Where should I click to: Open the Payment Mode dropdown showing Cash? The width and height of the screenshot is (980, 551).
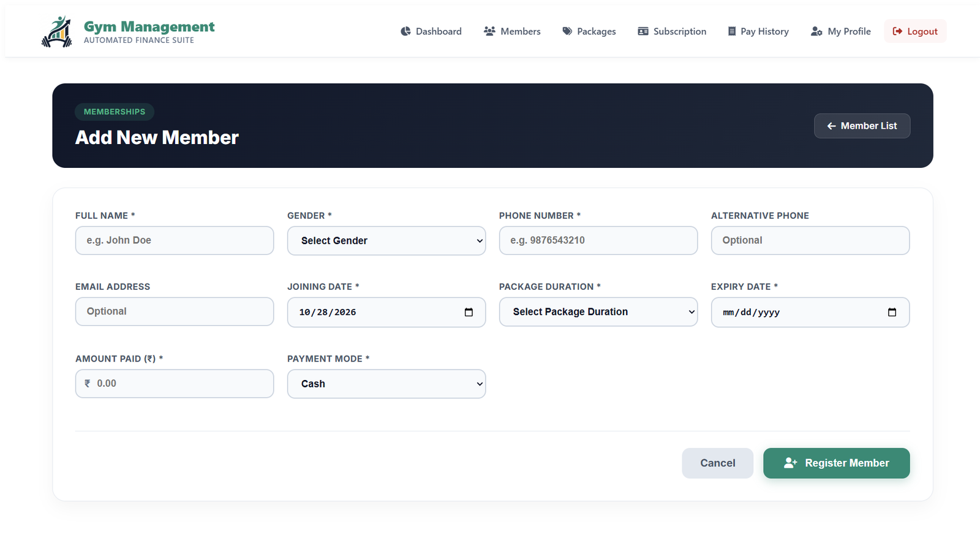[386, 384]
